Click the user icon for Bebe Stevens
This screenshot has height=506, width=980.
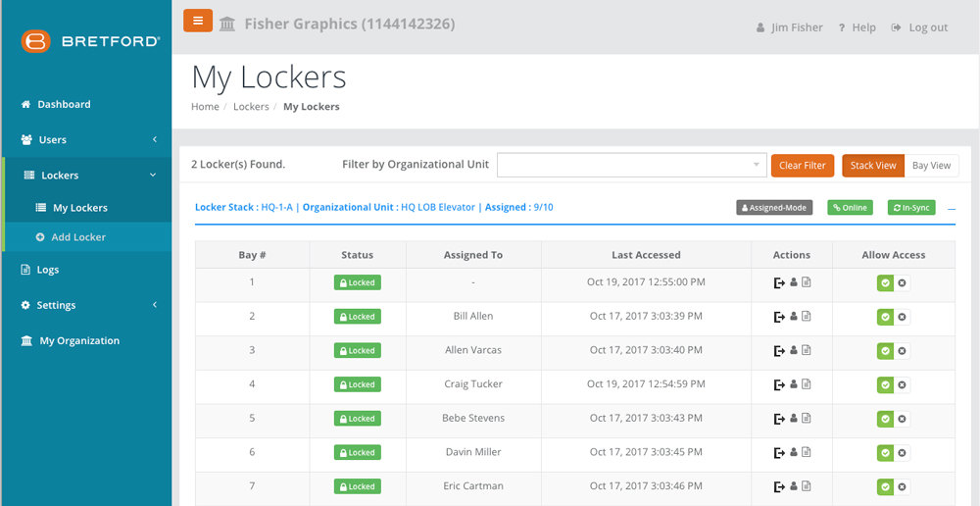(794, 418)
